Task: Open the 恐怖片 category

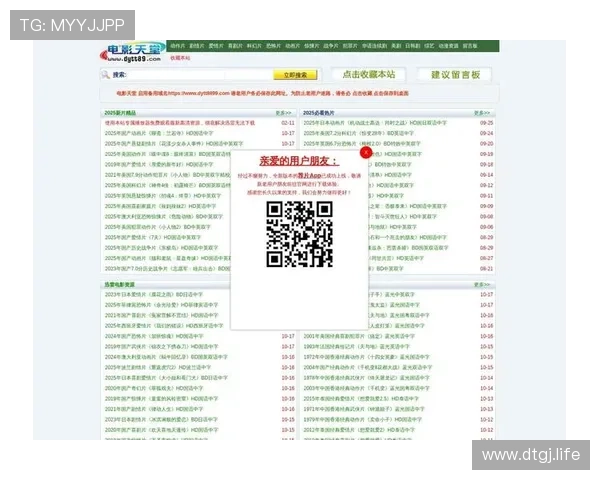Action: coord(273,46)
